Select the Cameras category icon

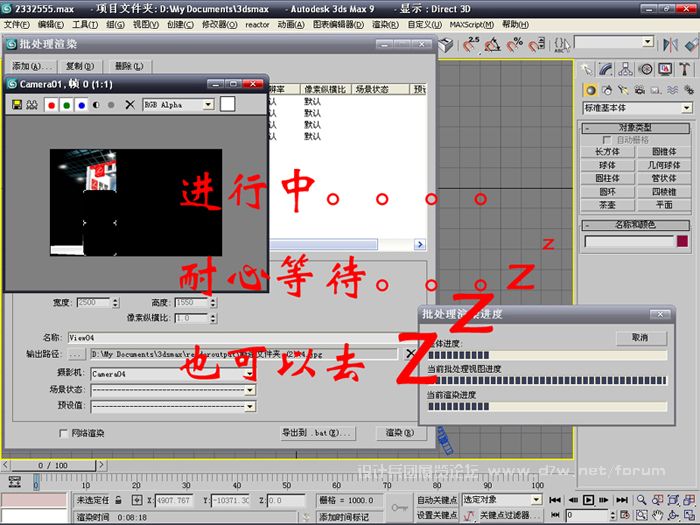pos(639,90)
